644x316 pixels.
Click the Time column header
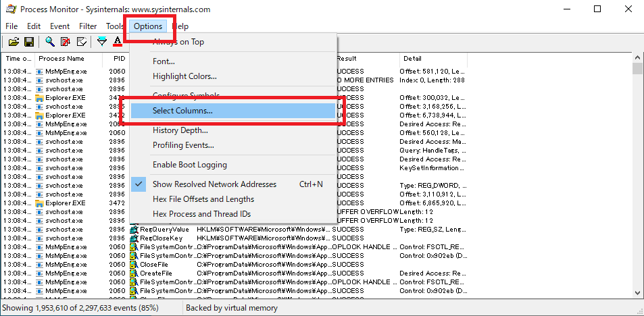(18, 59)
